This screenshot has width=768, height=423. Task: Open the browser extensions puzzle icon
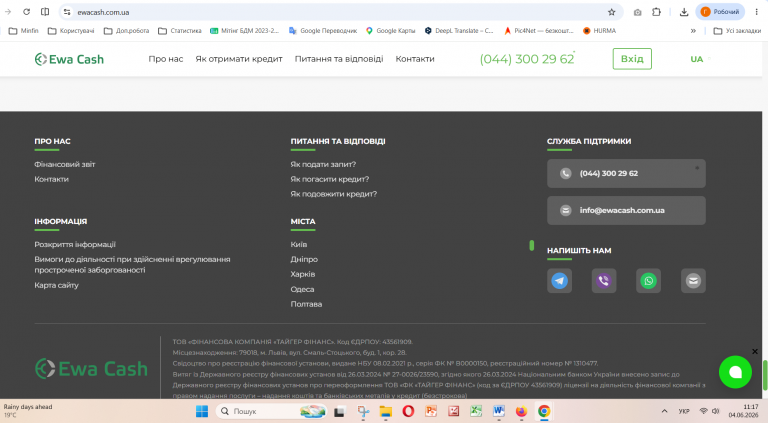(x=656, y=12)
